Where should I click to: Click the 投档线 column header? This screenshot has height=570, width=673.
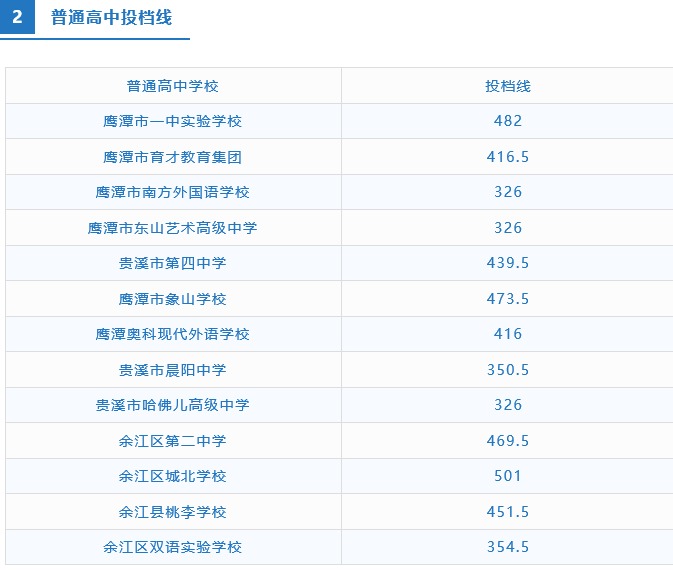click(x=507, y=86)
